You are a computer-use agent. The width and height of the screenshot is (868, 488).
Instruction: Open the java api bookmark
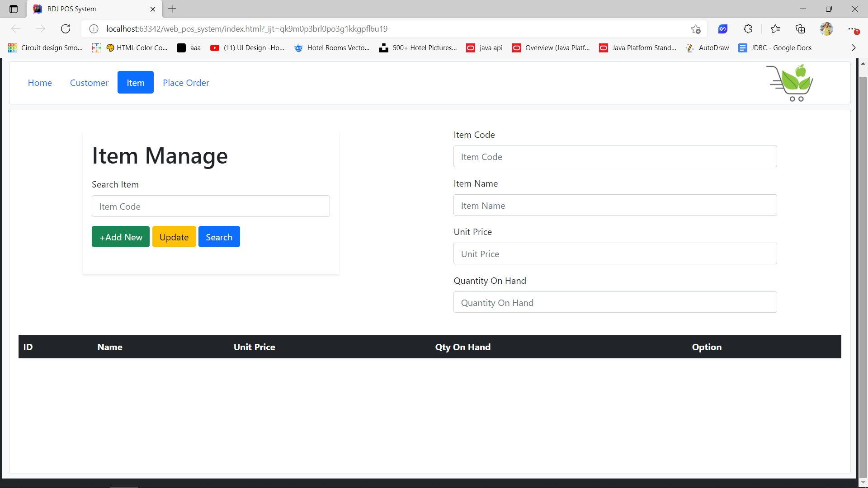pyautogui.click(x=484, y=47)
